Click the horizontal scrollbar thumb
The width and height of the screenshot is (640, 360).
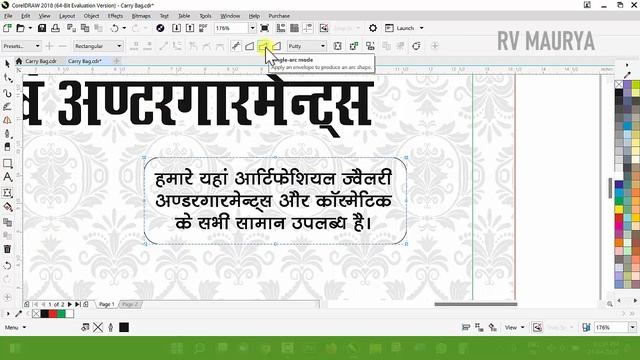pyautogui.click(x=476, y=304)
